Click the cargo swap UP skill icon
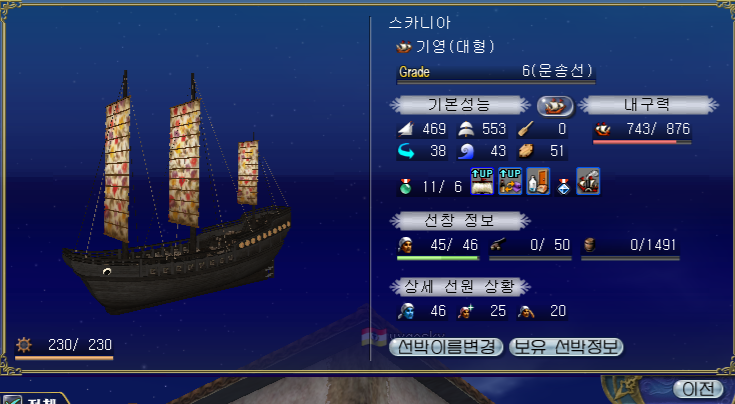 (x=510, y=181)
